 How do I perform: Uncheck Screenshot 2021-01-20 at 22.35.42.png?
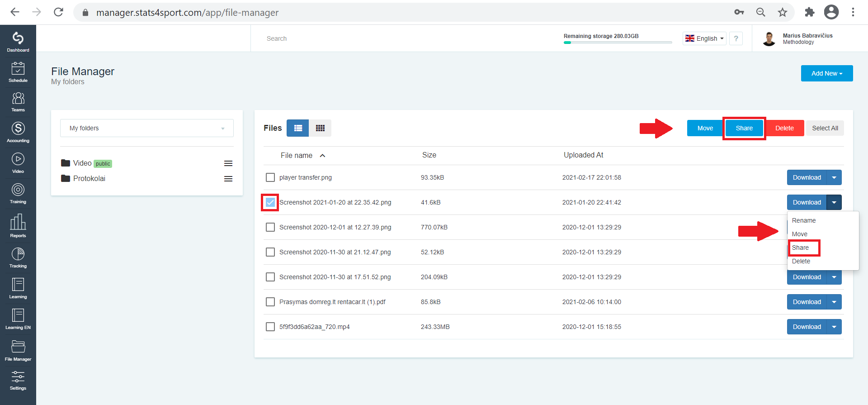coord(270,202)
